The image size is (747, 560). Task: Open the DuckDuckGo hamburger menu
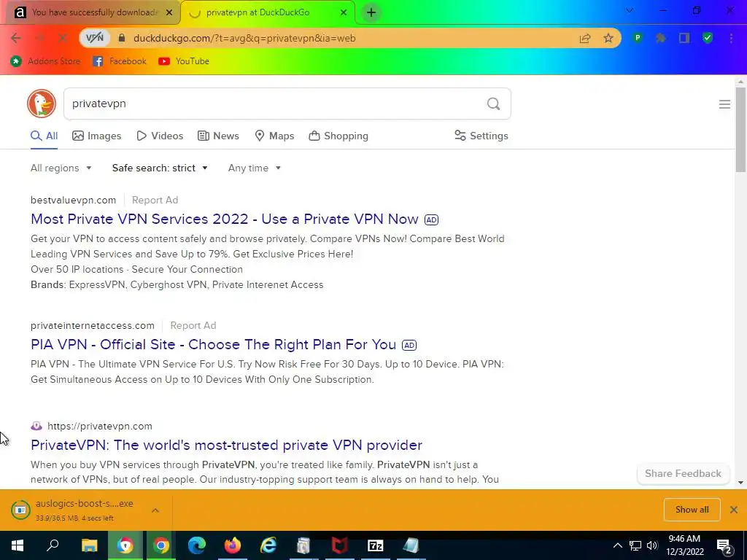coord(724,104)
